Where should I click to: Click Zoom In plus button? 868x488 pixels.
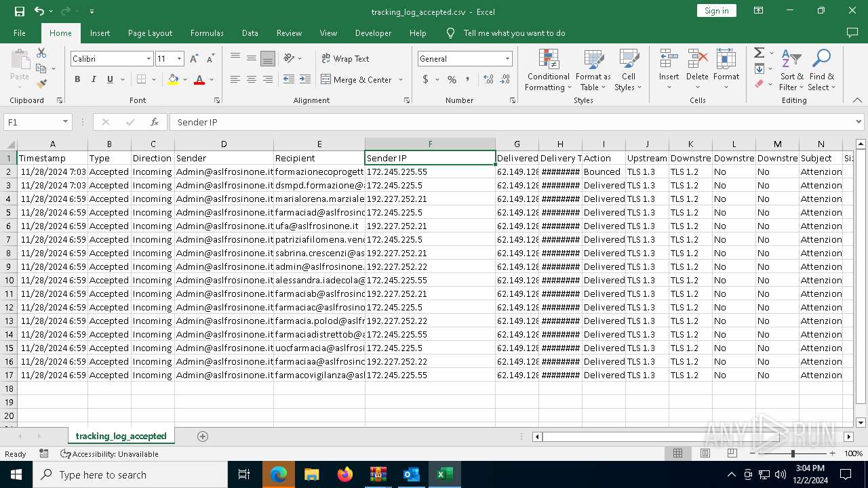[832, 453]
